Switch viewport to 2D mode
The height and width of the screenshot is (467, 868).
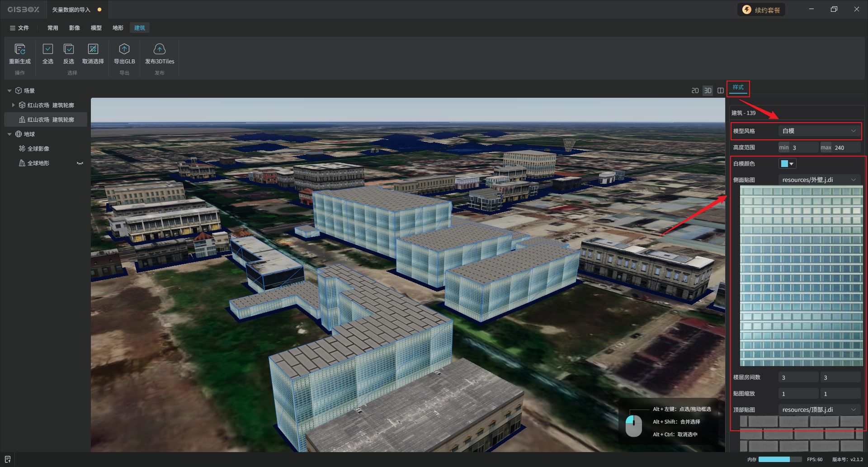pyautogui.click(x=695, y=91)
